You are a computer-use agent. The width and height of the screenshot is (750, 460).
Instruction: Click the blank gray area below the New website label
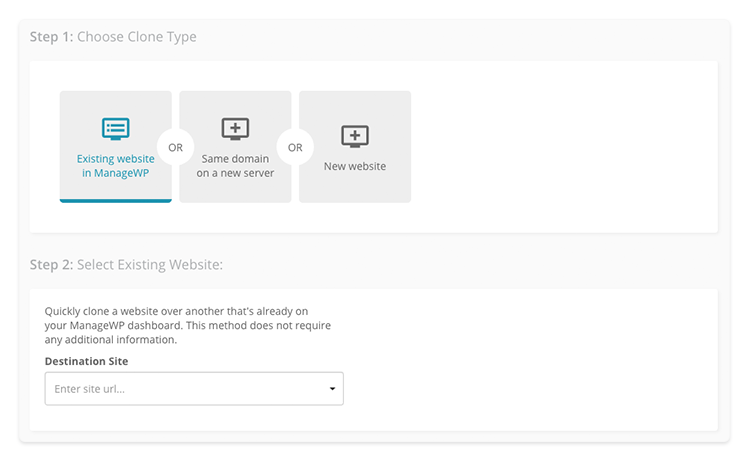pos(354,187)
